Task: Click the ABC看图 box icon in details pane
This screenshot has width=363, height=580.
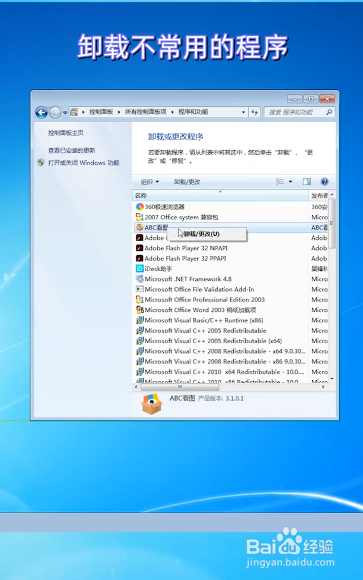Action: [152, 404]
